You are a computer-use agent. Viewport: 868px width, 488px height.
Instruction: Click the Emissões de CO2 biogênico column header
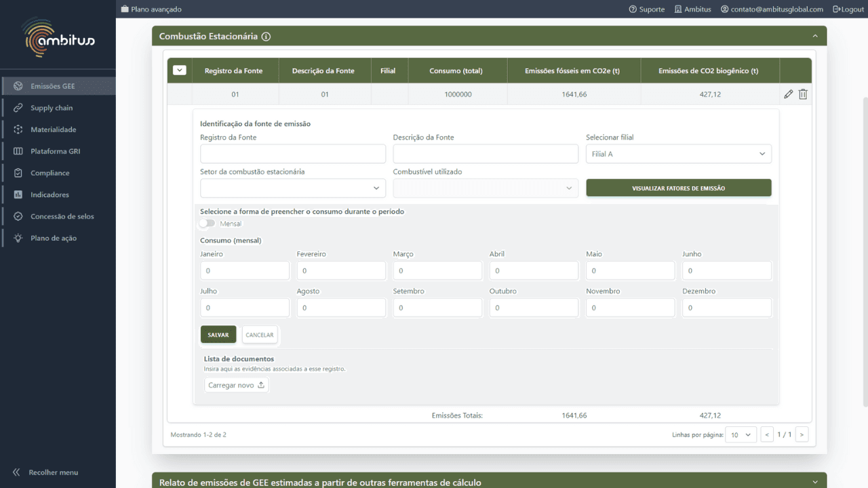pos(709,70)
